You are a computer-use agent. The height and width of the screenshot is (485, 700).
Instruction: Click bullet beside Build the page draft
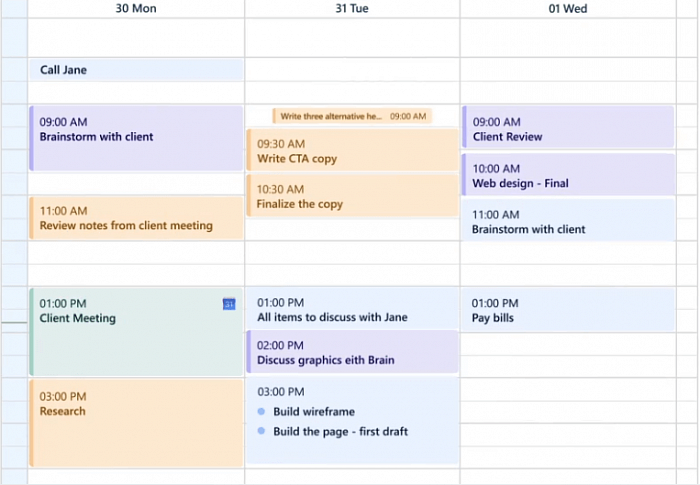261,432
